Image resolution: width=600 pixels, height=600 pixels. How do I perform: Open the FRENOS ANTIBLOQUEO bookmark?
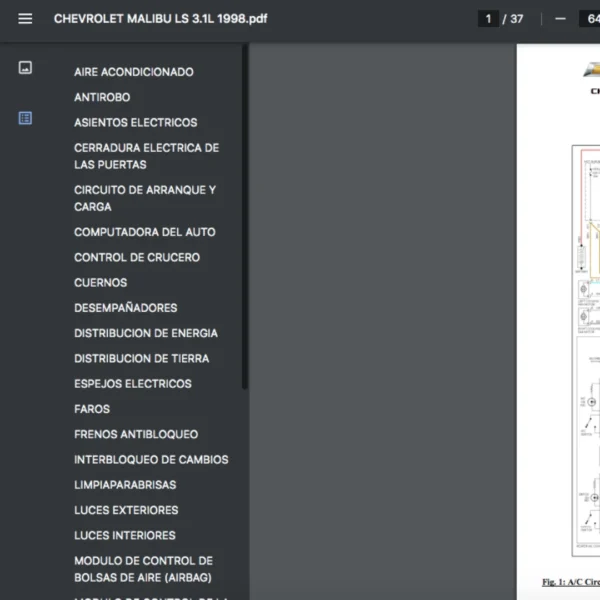click(136, 434)
